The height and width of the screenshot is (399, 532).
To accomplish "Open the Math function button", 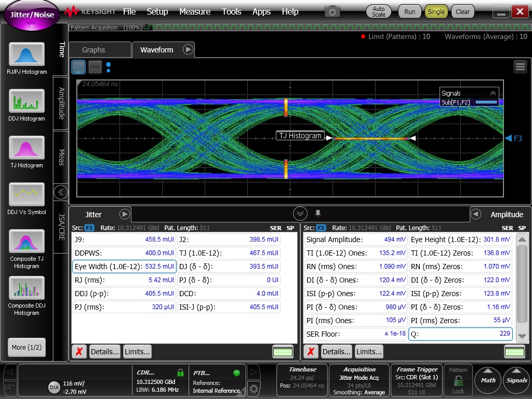I will (x=488, y=380).
